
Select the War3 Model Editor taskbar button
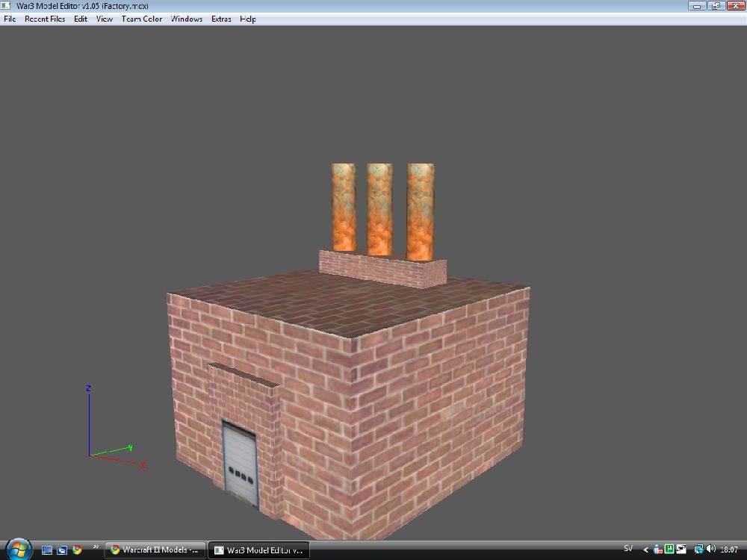coord(259,550)
